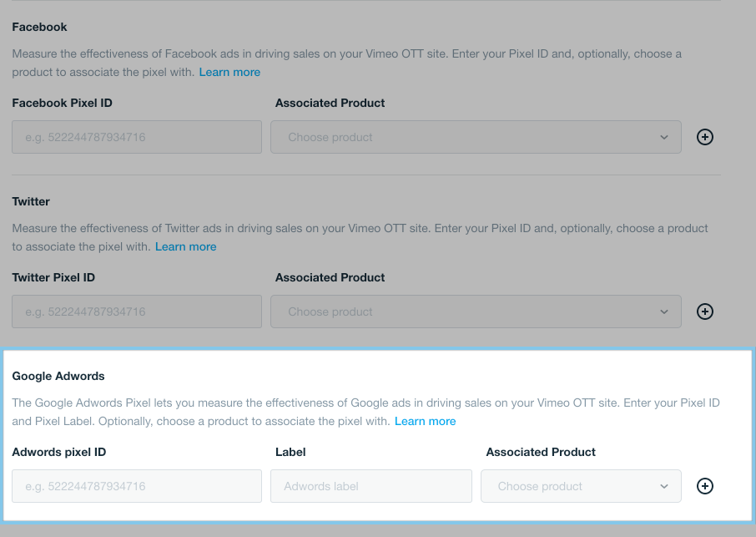This screenshot has width=756, height=537.
Task: Click the Label field caption in Adwords
Action: tap(290, 452)
